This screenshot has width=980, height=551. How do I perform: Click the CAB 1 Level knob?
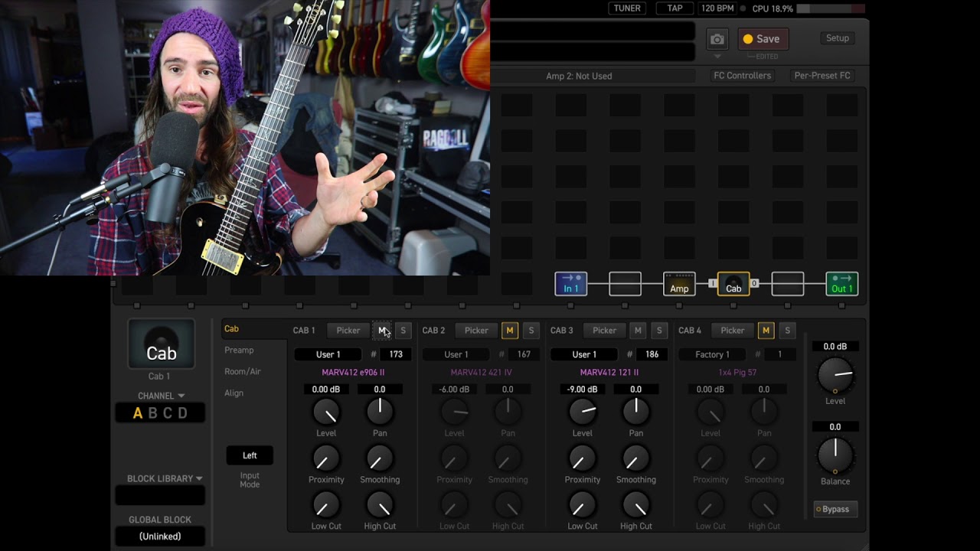[x=326, y=412]
